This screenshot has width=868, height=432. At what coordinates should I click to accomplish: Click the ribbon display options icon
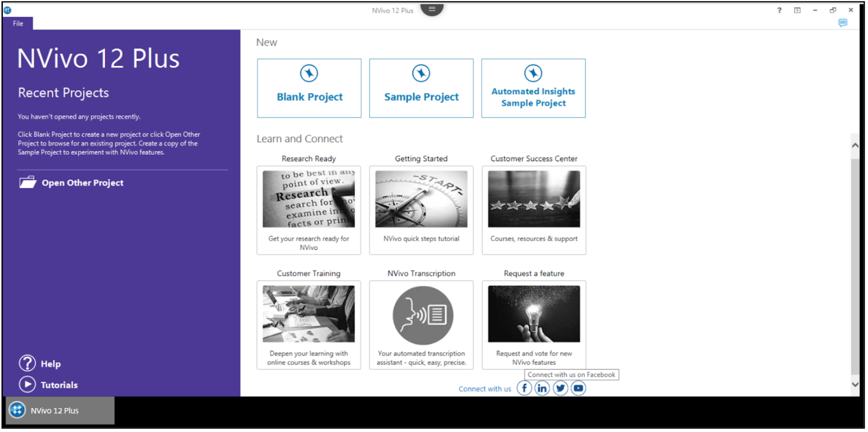coord(797,10)
